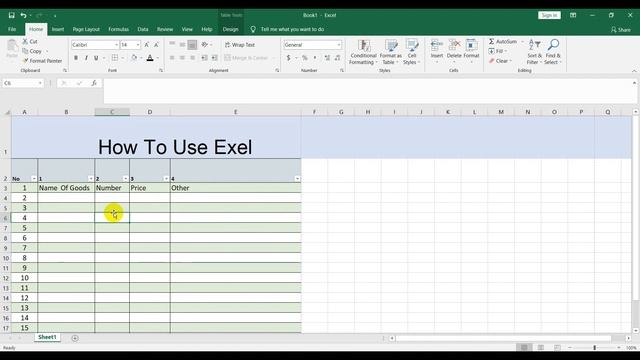Paste from the clipboard
This screenshot has width=640, height=360.
pyautogui.click(x=12, y=49)
